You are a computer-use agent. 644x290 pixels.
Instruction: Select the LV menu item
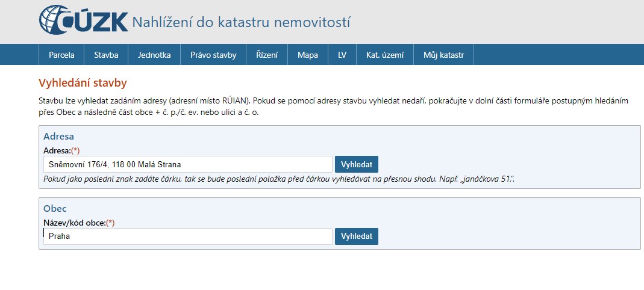[342, 55]
